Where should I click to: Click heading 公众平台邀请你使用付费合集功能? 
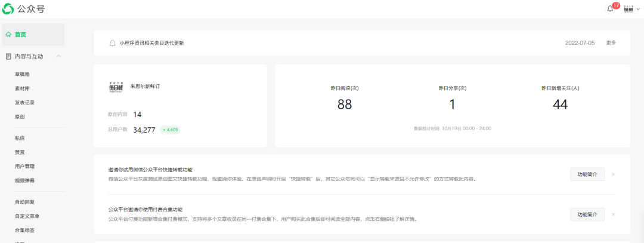(x=146, y=210)
